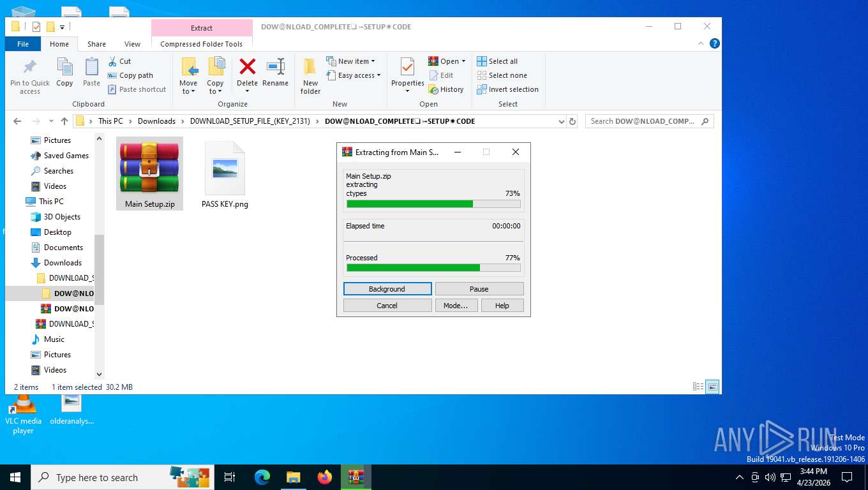
Task: Select Saved Games in navigation pane
Action: click(66, 156)
